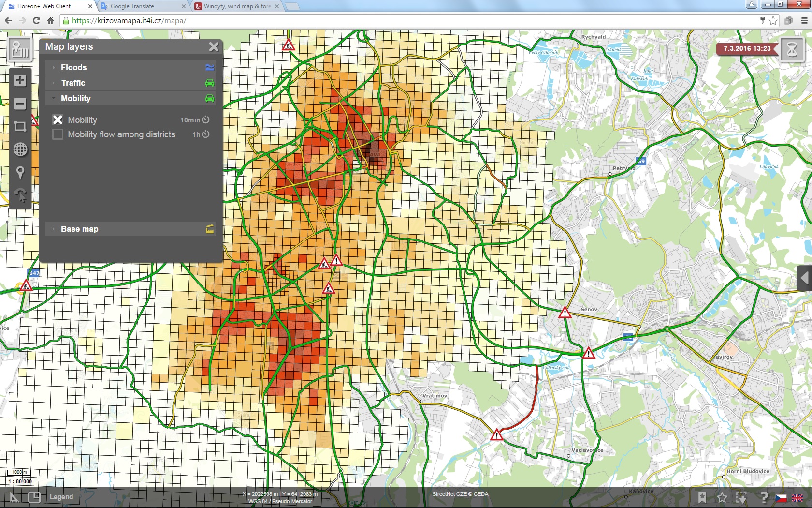
Task: Switch to Windyty wind map tab
Action: 236,6
